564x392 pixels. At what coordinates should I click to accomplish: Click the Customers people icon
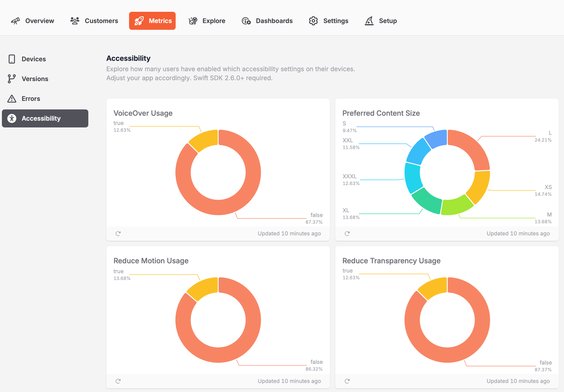click(x=75, y=21)
